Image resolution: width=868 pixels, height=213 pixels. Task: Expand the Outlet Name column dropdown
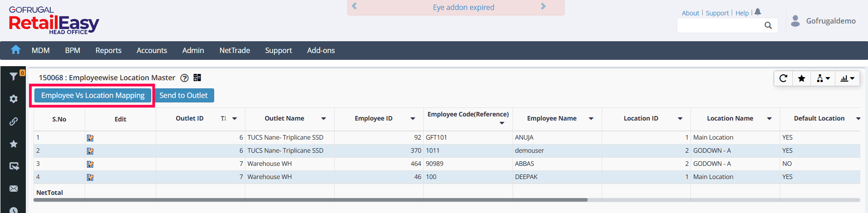(x=323, y=119)
